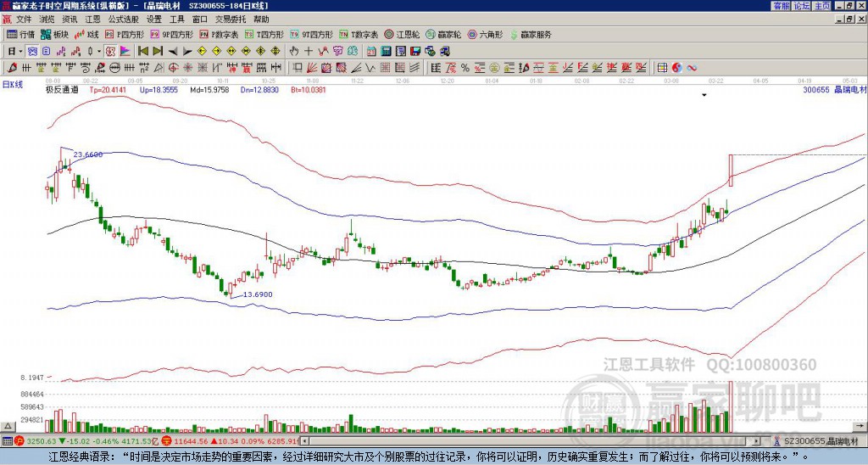
Task: Open the 文件 menu
Action: click(24, 20)
